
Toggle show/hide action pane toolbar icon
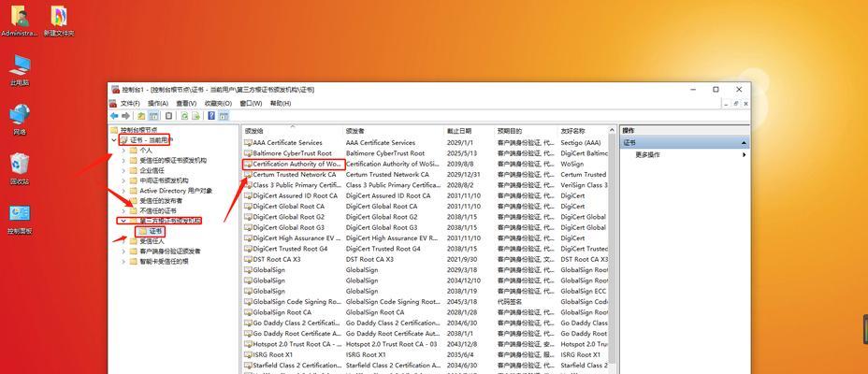click(x=224, y=116)
